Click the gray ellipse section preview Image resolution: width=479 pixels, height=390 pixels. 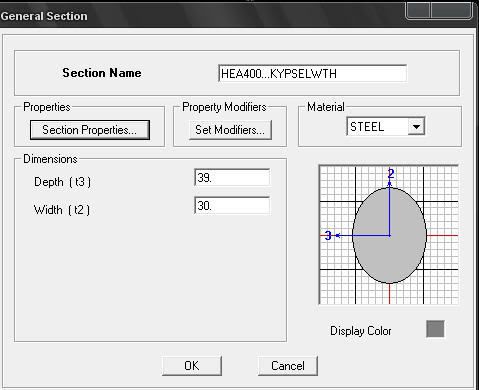click(389, 235)
